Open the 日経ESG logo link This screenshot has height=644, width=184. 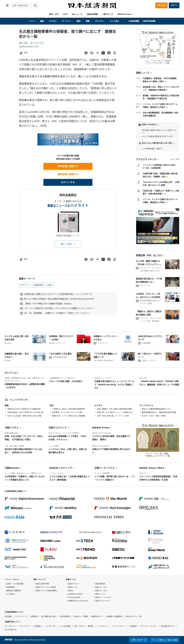click(118, 549)
